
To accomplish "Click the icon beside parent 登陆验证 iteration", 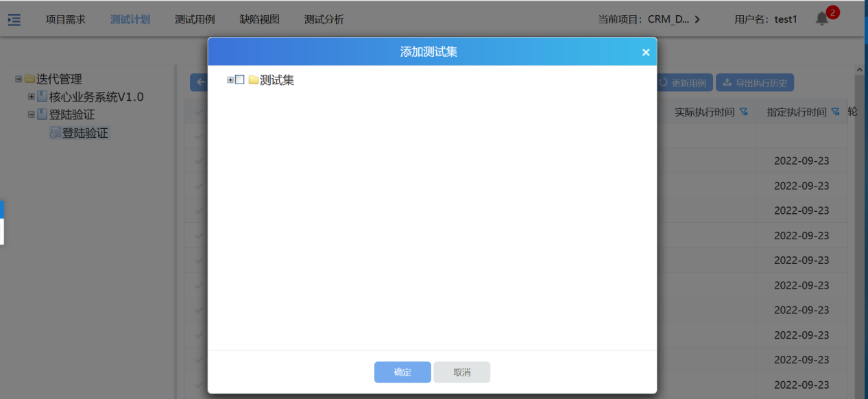I will (43, 114).
